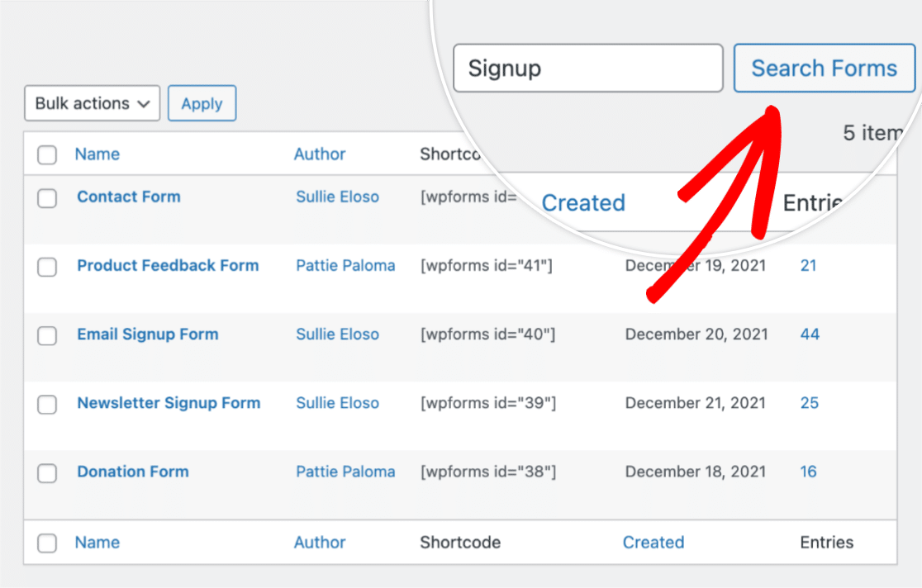
Task: Open the Contact Form link
Action: (128, 197)
